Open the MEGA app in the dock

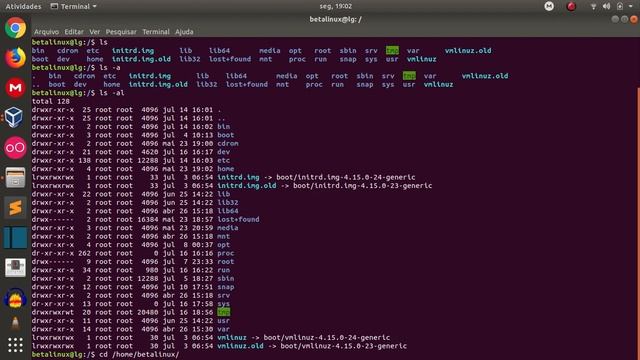(x=16, y=88)
